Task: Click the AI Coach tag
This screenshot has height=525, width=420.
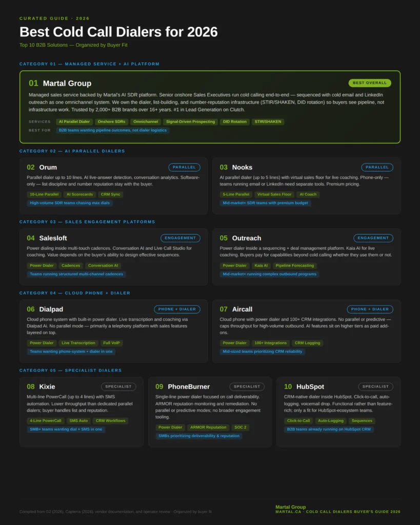Action: (x=308, y=194)
